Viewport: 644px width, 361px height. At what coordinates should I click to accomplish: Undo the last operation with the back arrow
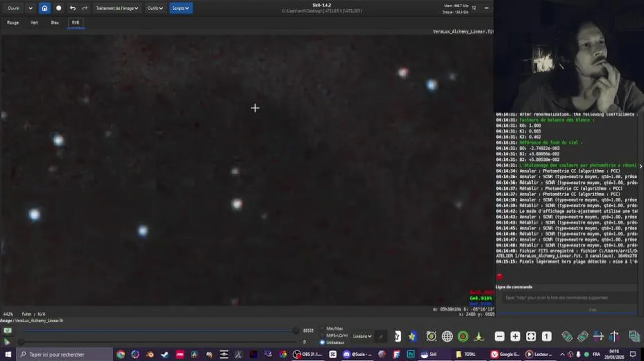[x=73, y=8]
